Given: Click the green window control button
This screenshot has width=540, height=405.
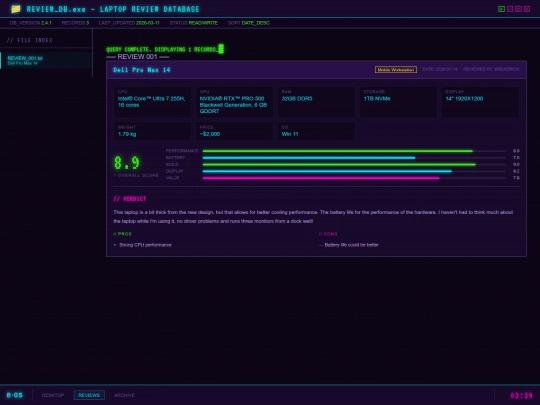Looking at the screenshot, I should 501,9.
